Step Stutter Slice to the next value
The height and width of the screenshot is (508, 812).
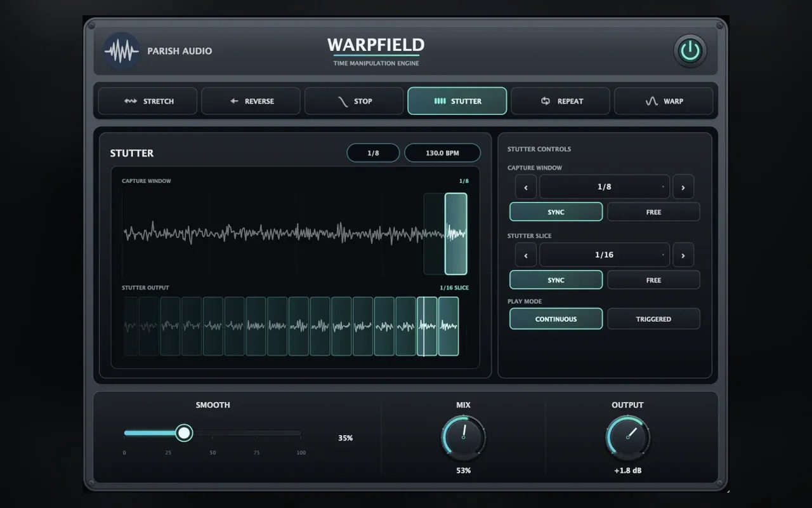683,255
